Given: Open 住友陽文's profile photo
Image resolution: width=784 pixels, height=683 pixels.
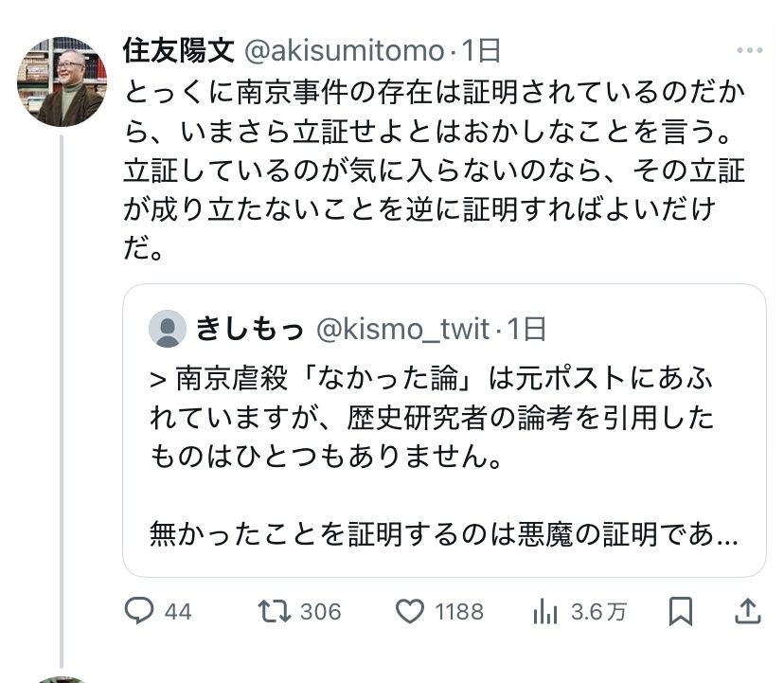Looking at the screenshot, I should pyautogui.click(x=62, y=82).
